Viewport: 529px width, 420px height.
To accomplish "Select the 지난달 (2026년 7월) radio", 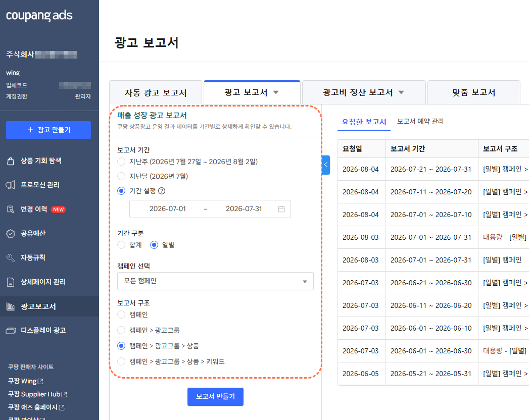I will (121, 176).
